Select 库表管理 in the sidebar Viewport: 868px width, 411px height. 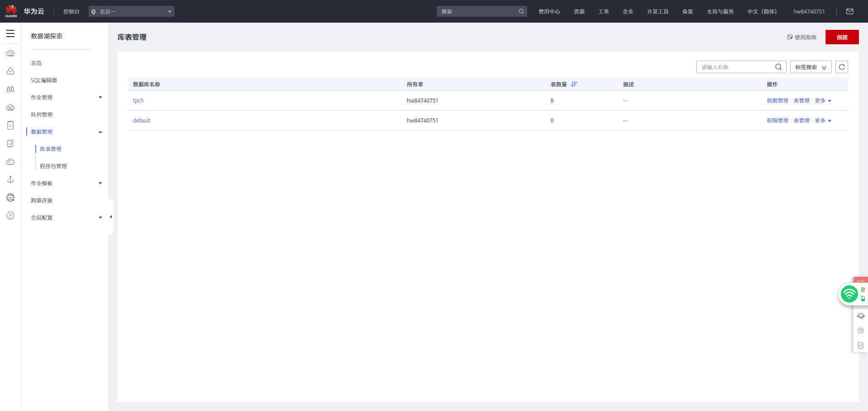tap(51, 149)
